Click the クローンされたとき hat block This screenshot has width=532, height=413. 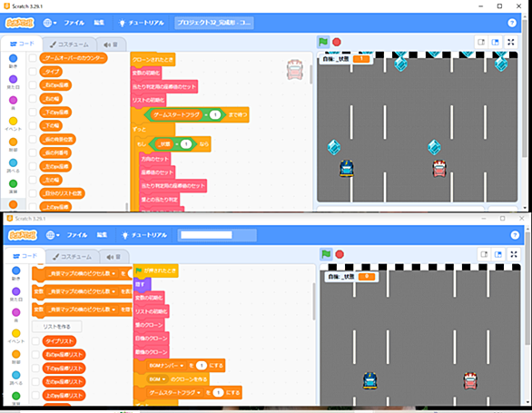coord(153,59)
